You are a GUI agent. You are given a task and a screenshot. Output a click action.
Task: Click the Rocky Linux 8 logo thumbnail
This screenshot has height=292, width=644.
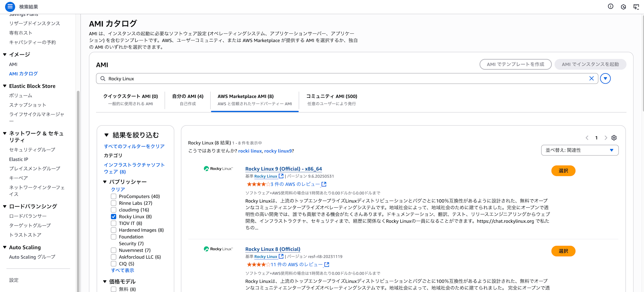tap(218, 249)
